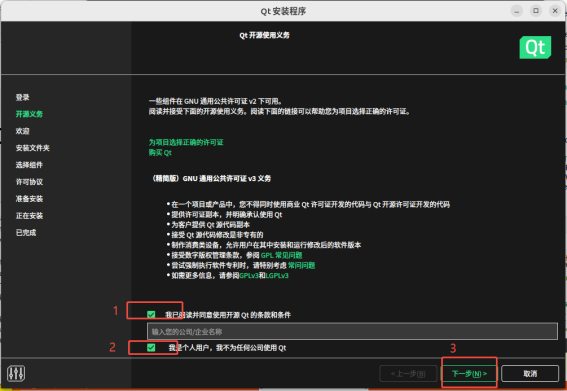This screenshot has height=391, width=567.
Task: Toggle agreement to open-source Qt terms checkbox
Action: [151, 315]
